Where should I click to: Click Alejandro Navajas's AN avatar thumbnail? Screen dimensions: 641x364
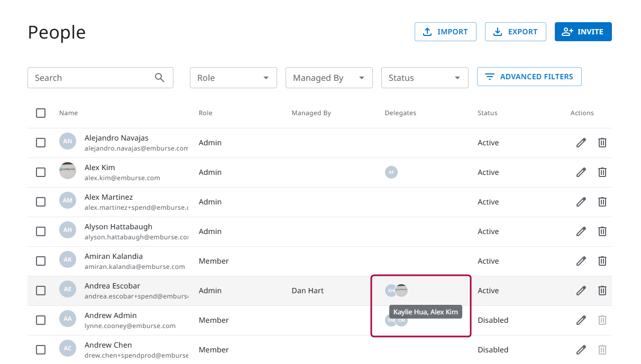[x=67, y=141]
